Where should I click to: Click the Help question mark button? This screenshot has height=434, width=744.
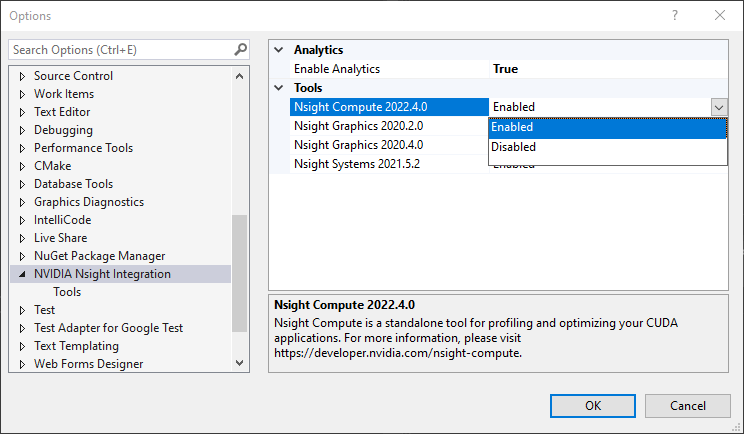pos(675,16)
